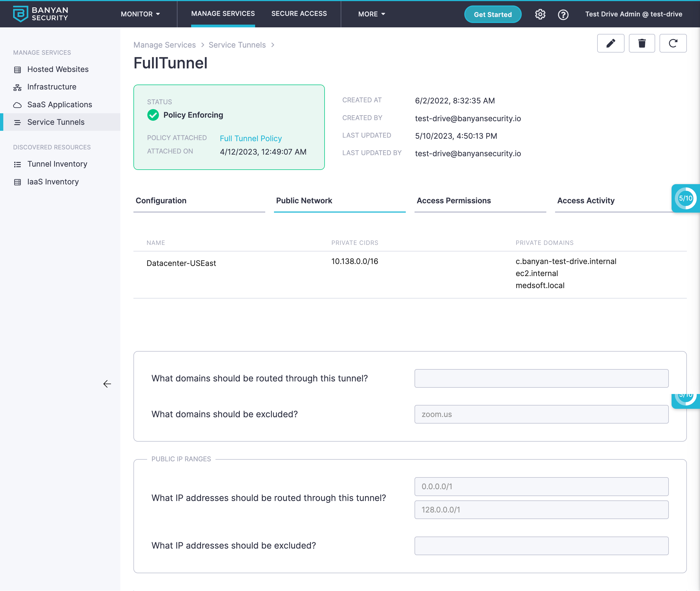Click the refresh icon button
Image resolution: width=700 pixels, height=591 pixels.
coord(673,43)
